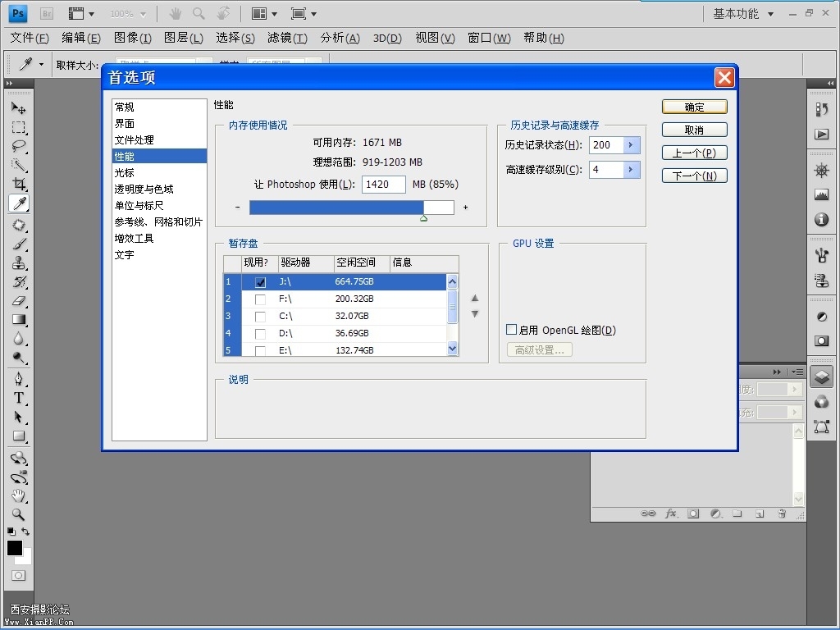The width and height of the screenshot is (840, 630).
Task: Select the Crop tool
Action: tap(18, 184)
